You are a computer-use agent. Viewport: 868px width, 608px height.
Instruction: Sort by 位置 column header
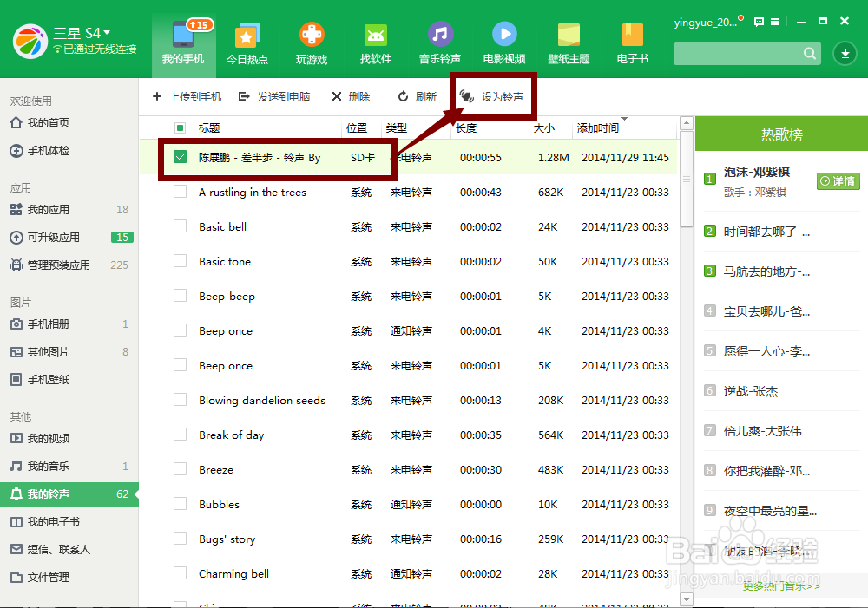357,128
